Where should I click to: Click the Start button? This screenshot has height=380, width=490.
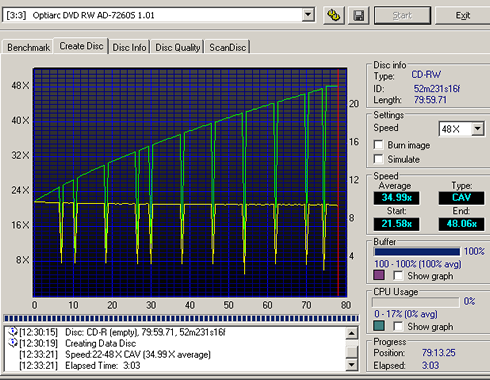pyautogui.click(x=402, y=15)
